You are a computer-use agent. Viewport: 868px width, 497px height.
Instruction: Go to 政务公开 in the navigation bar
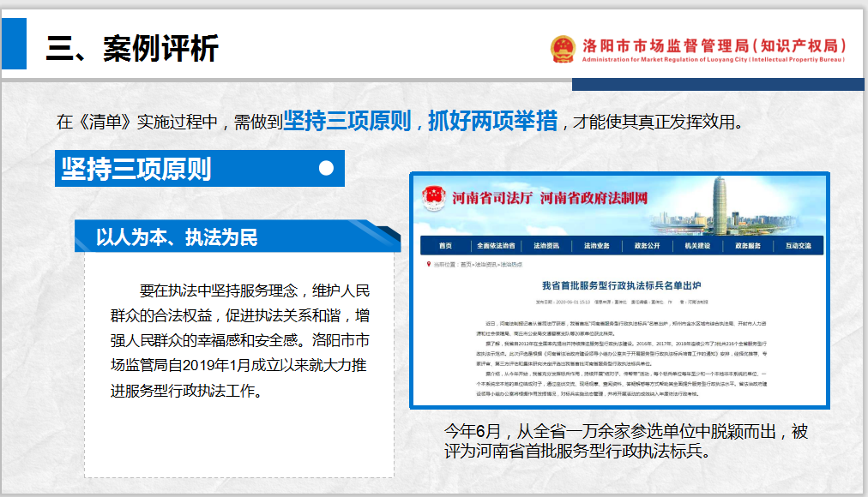point(647,246)
